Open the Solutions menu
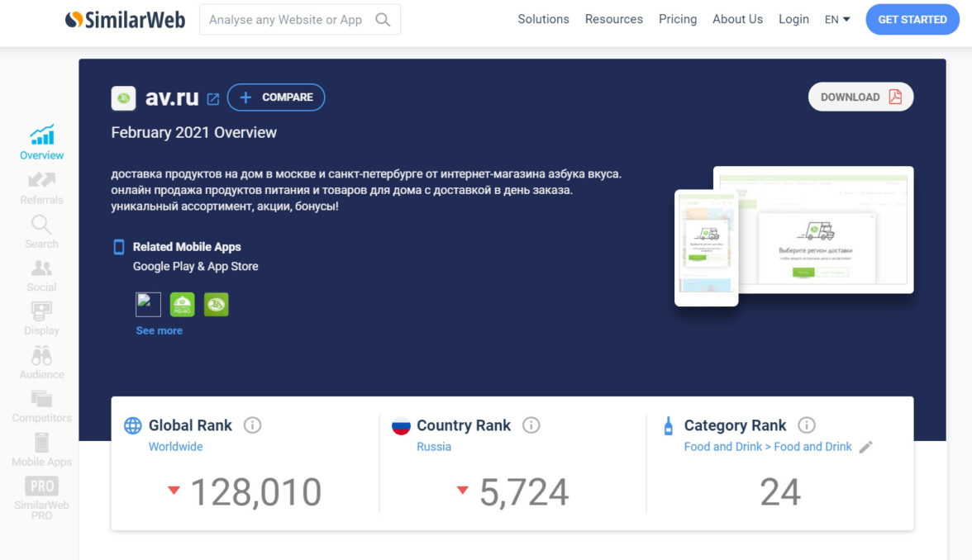The width and height of the screenshot is (972, 560). [543, 19]
